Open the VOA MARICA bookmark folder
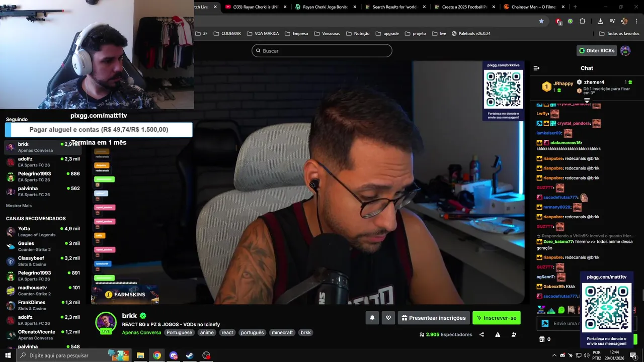 coord(263,33)
